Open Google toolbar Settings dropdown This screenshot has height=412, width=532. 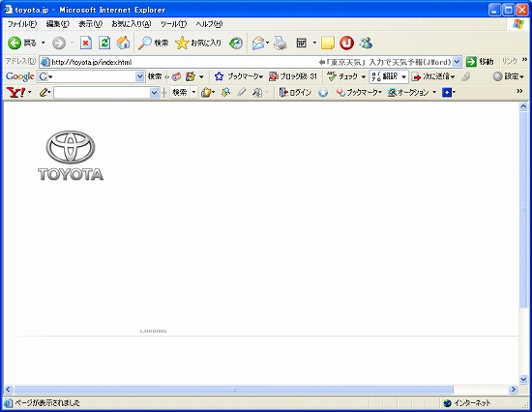click(x=521, y=76)
